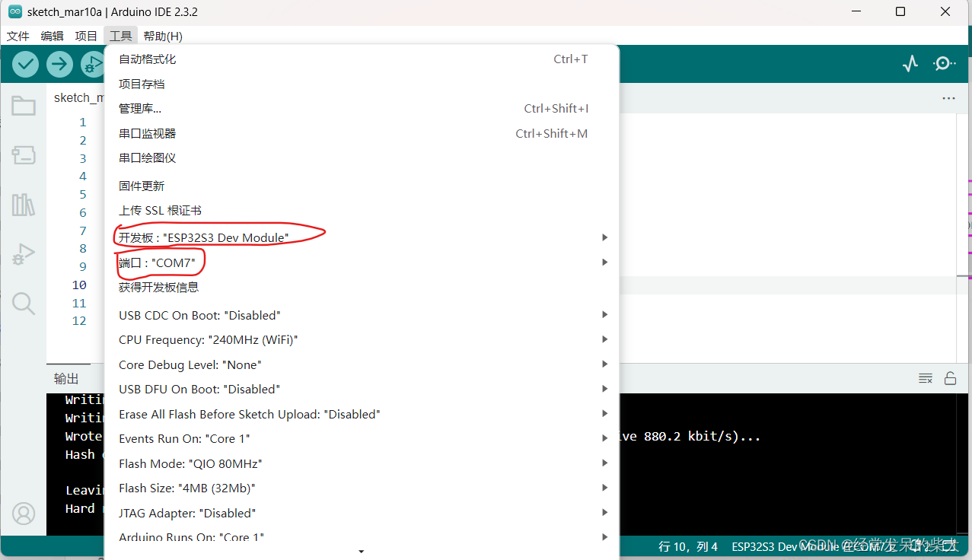The width and height of the screenshot is (972, 560).
Task: Click the 行 10, 列 4 status bar entry
Action: click(688, 546)
